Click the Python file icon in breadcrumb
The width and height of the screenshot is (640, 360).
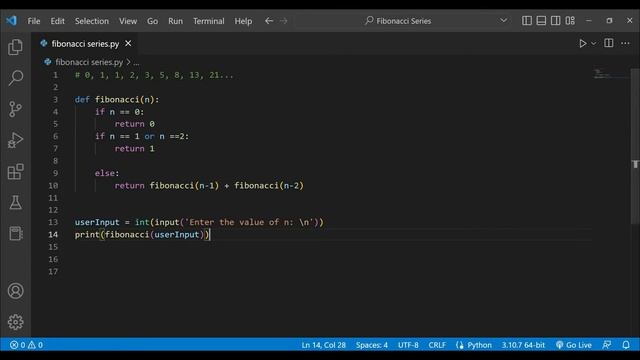[x=48, y=62]
